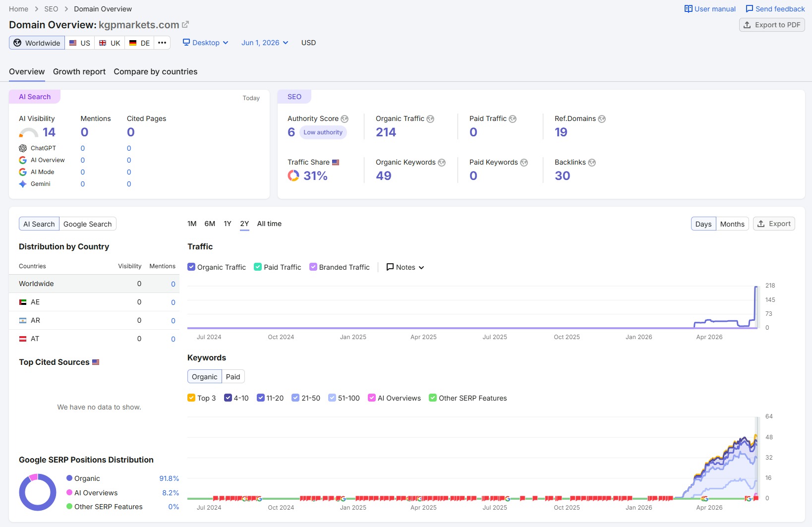Click the UK flag icon in the country selector
The width and height of the screenshot is (812, 527).
coord(103,43)
